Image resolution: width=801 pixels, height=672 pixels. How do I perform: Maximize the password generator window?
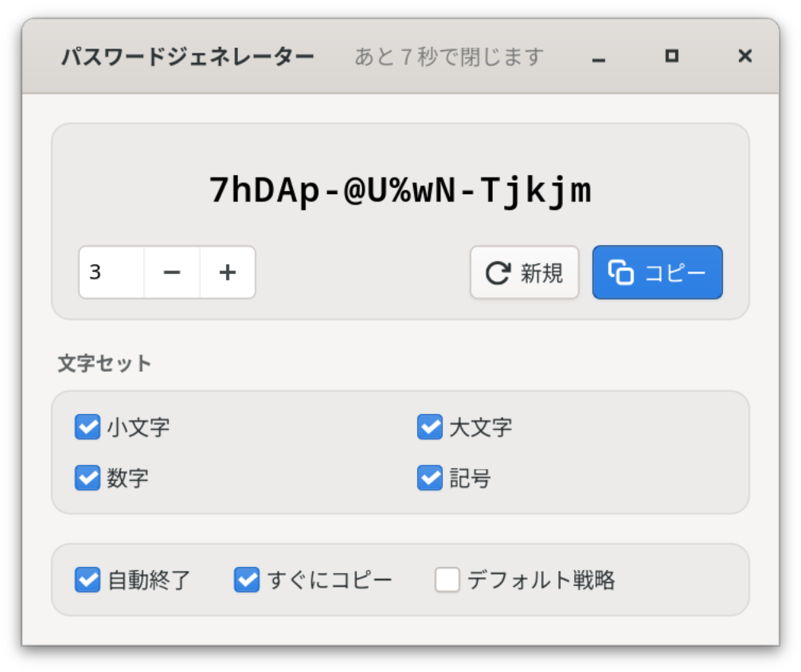pyautogui.click(x=672, y=57)
